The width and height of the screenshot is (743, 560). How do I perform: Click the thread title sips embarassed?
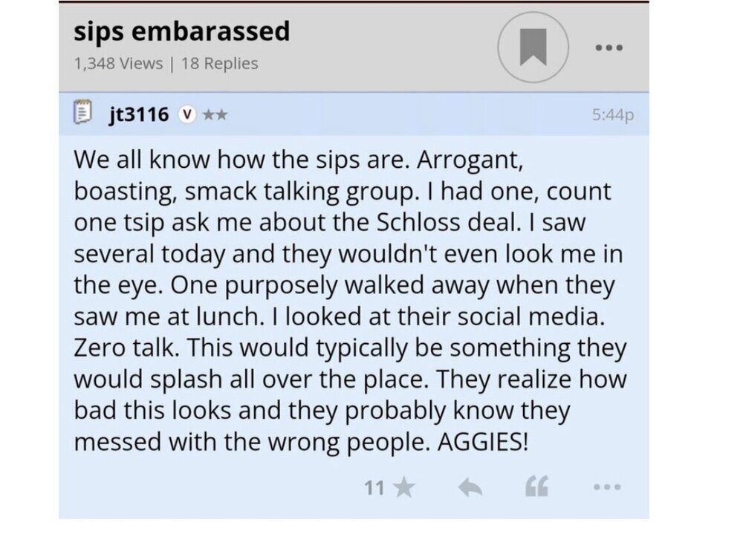181,31
